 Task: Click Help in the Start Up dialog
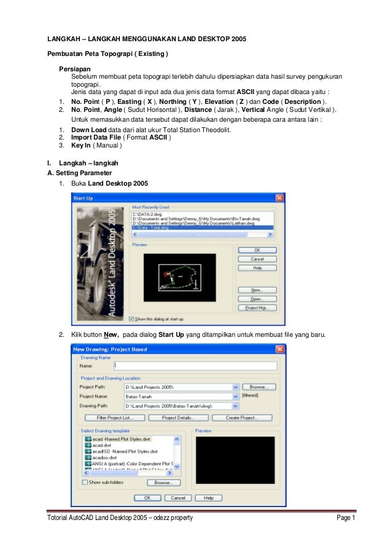257,268
